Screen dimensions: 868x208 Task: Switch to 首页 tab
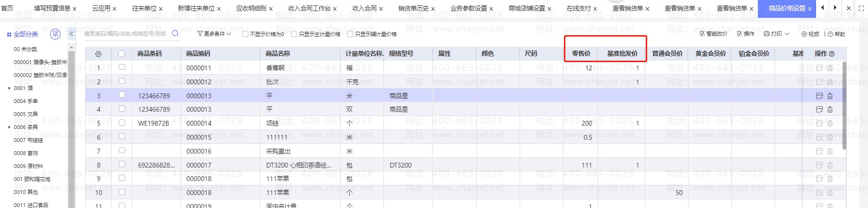pos(7,8)
